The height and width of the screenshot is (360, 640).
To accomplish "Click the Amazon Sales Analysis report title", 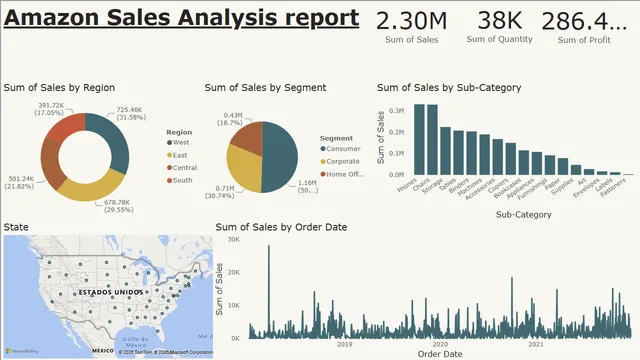I will 182,18.
